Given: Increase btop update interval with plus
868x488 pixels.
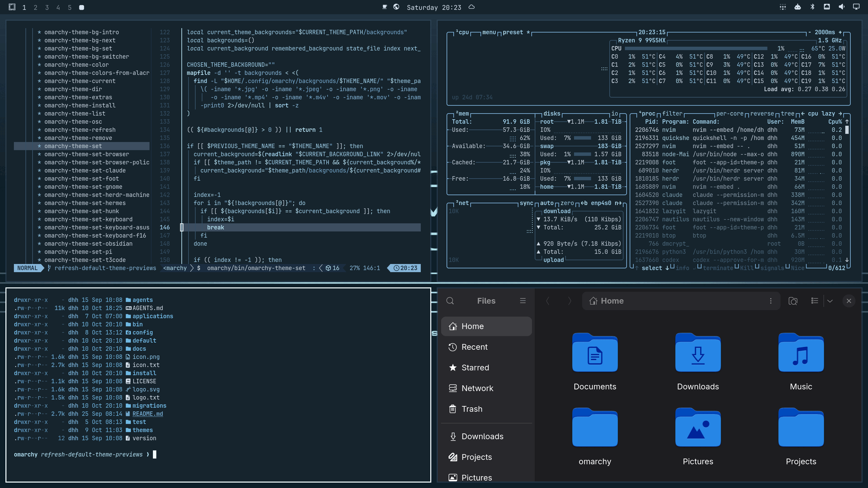Looking at the screenshot, I should 840,32.
